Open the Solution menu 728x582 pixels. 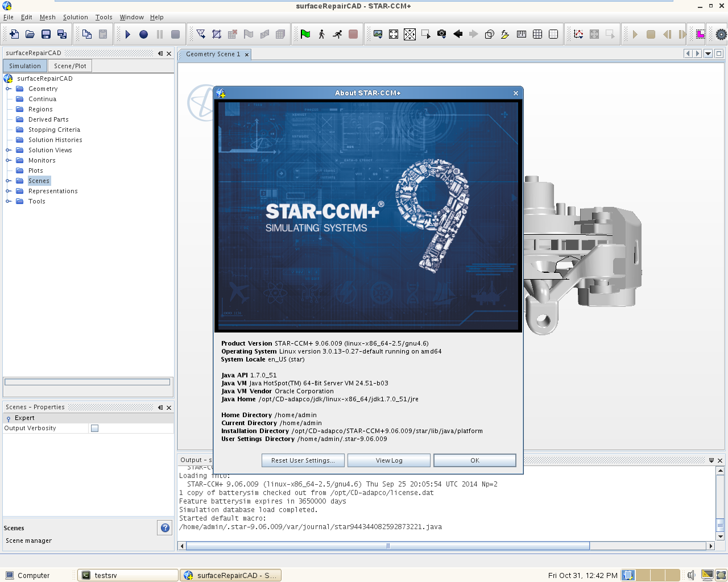pos(76,17)
